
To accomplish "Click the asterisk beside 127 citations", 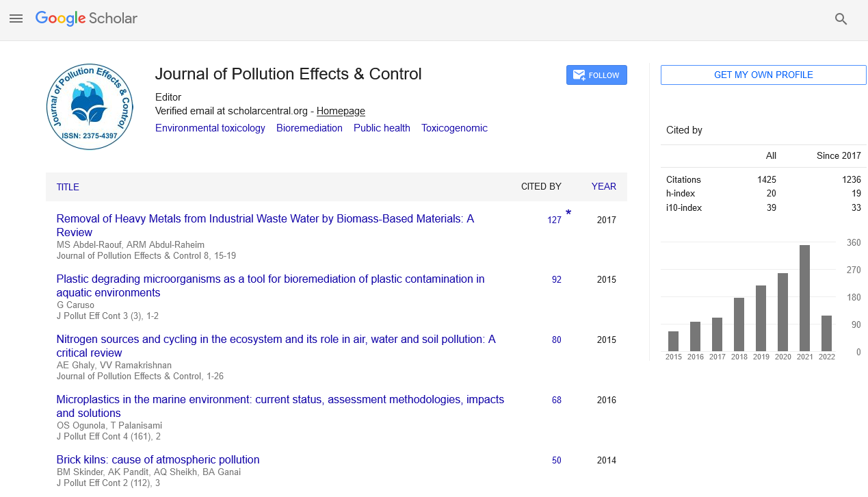I will pos(568,214).
